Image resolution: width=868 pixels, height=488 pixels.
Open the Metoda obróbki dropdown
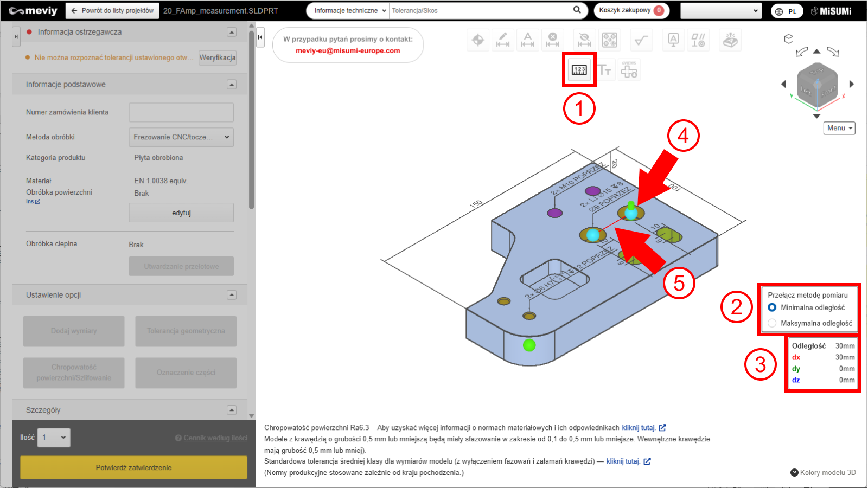point(181,137)
